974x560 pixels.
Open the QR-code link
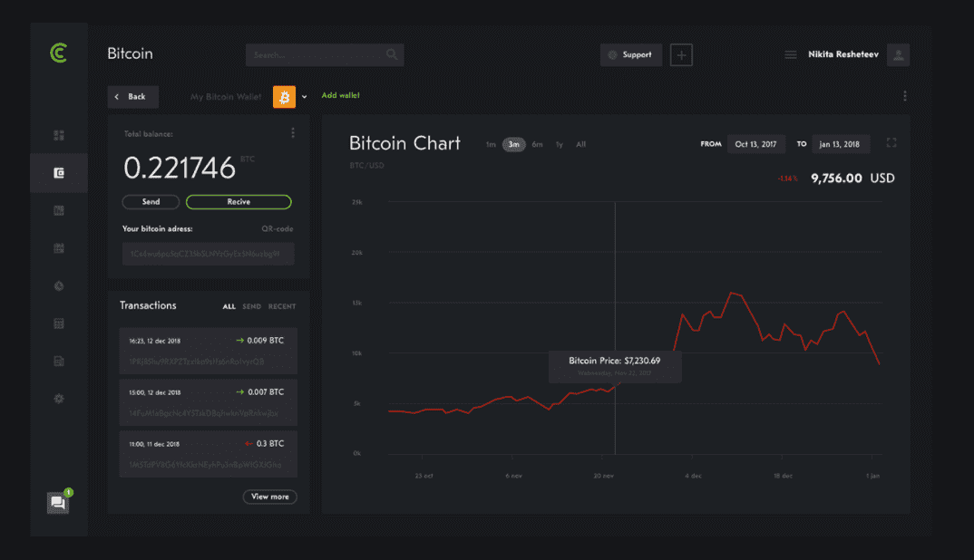pyautogui.click(x=277, y=229)
